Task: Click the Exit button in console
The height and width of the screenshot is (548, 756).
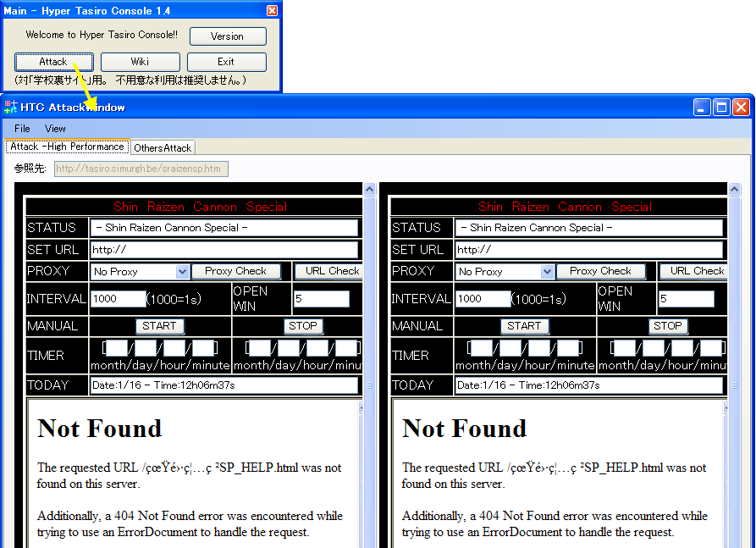Action: click(x=226, y=62)
